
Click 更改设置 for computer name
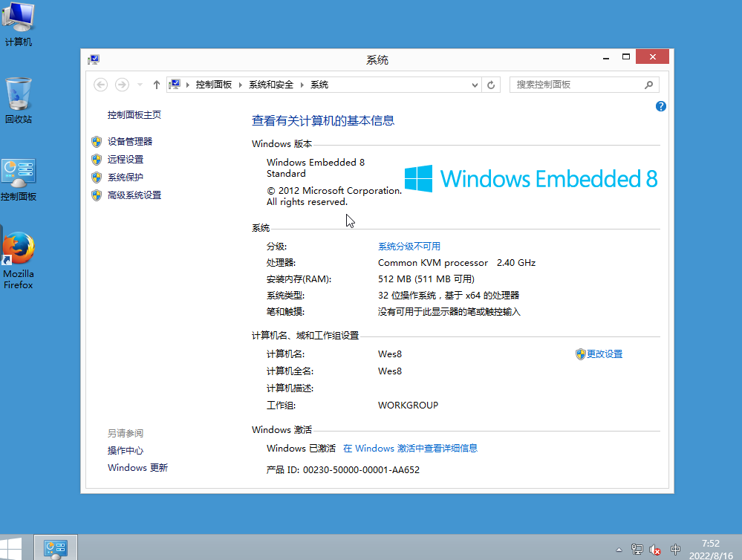(x=599, y=354)
